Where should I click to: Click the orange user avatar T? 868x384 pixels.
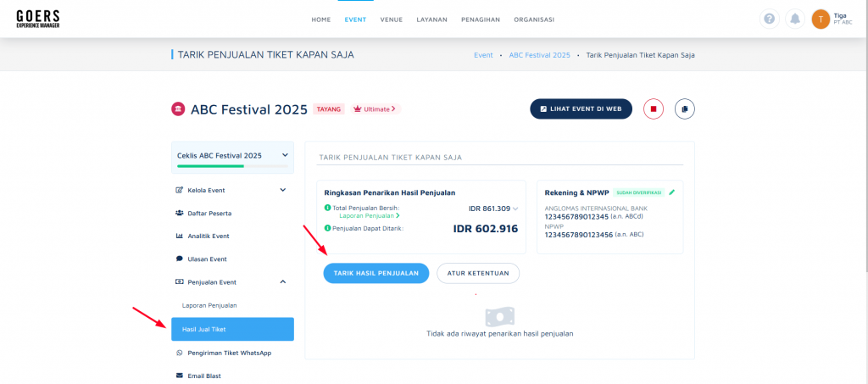pyautogui.click(x=821, y=19)
